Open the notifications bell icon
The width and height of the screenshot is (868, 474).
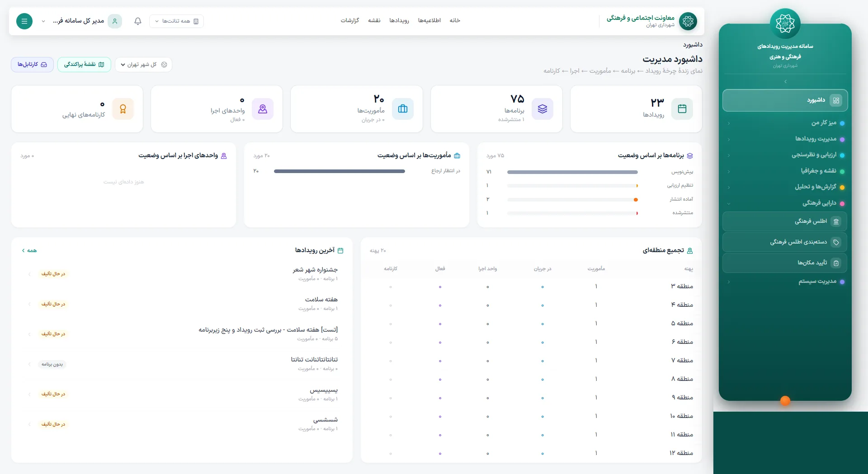point(138,21)
